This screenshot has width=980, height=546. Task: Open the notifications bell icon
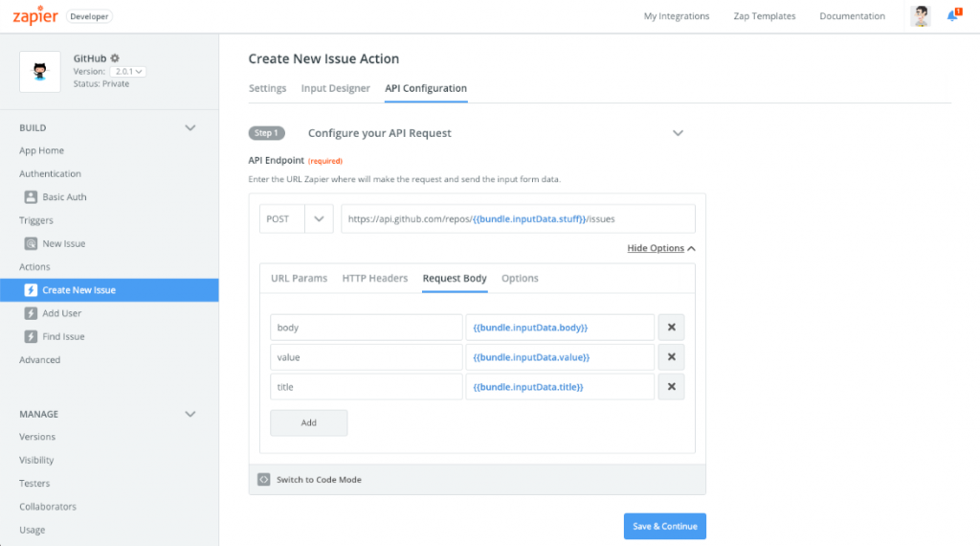tap(953, 15)
